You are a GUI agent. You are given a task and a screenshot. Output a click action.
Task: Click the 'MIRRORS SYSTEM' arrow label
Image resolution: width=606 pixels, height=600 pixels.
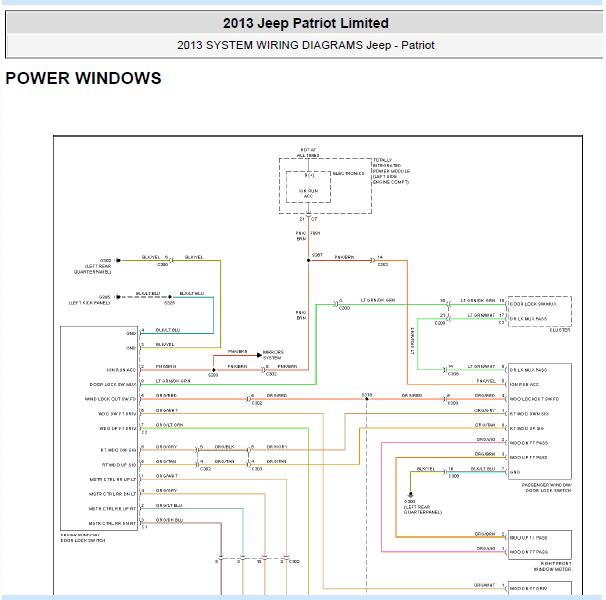(273, 355)
